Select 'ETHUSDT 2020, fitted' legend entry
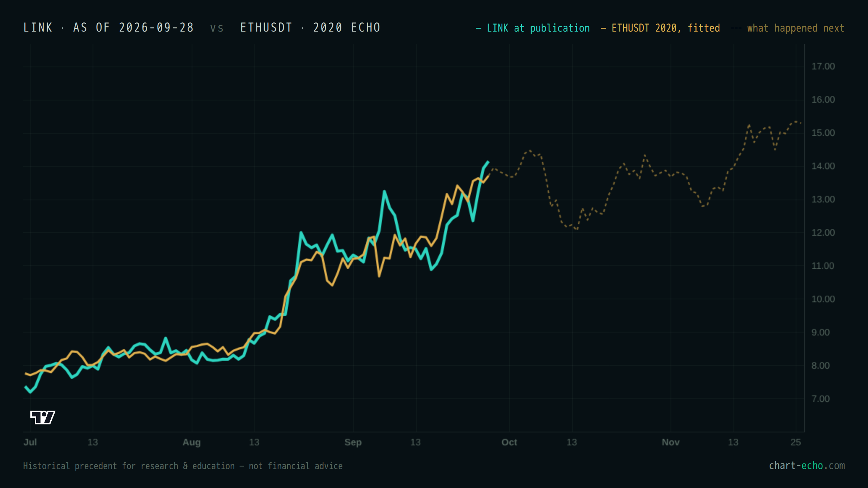This screenshot has width=868, height=488. (660, 28)
